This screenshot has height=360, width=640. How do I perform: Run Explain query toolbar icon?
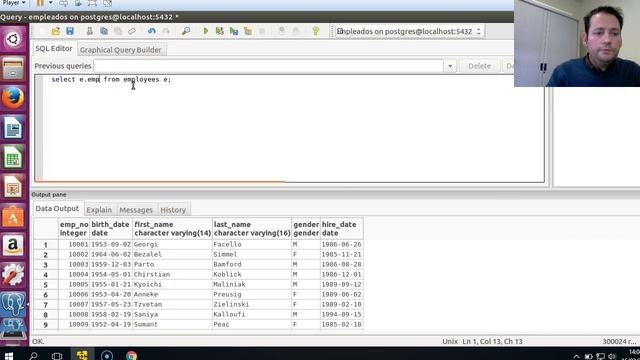coord(248,31)
